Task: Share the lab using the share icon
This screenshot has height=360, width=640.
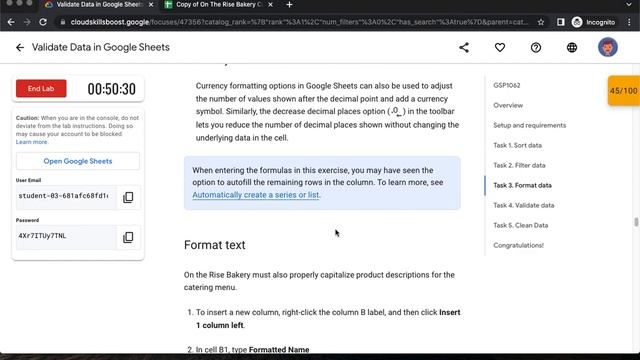Action: 464,47
